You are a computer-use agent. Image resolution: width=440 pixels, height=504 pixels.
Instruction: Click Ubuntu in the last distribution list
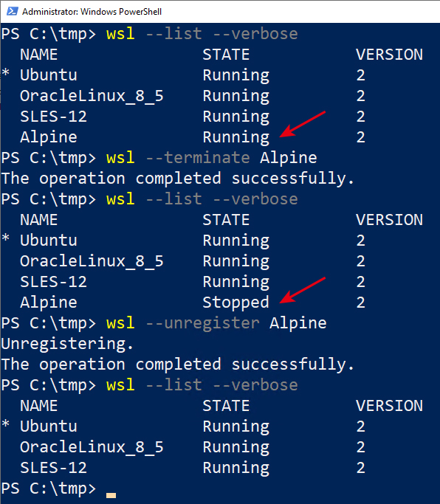click(x=48, y=427)
